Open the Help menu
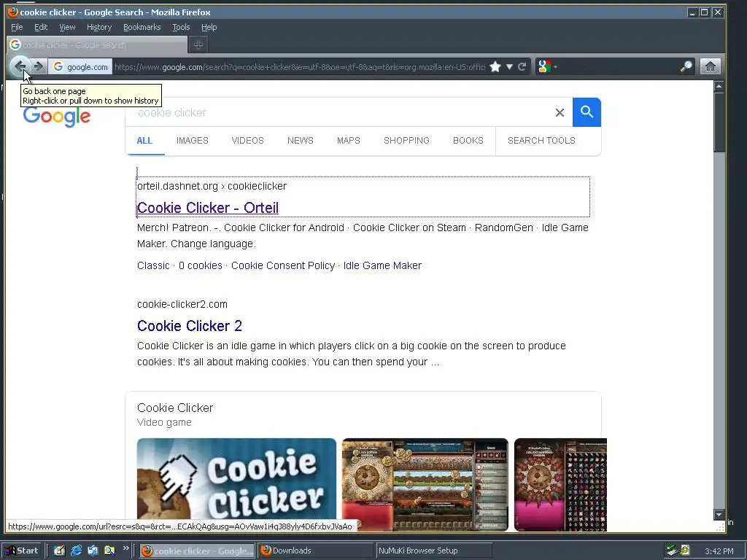747x560 pixels. pos(209,27)
